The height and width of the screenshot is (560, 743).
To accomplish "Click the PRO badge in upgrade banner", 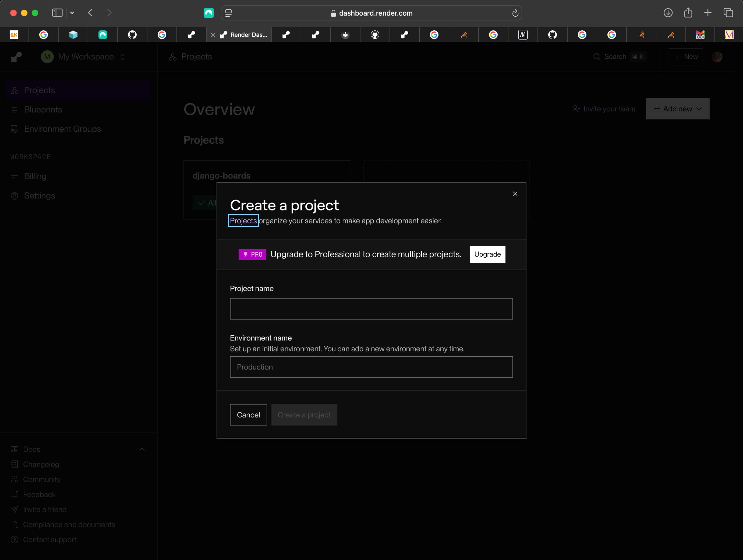I will click(x=252, y=254).
